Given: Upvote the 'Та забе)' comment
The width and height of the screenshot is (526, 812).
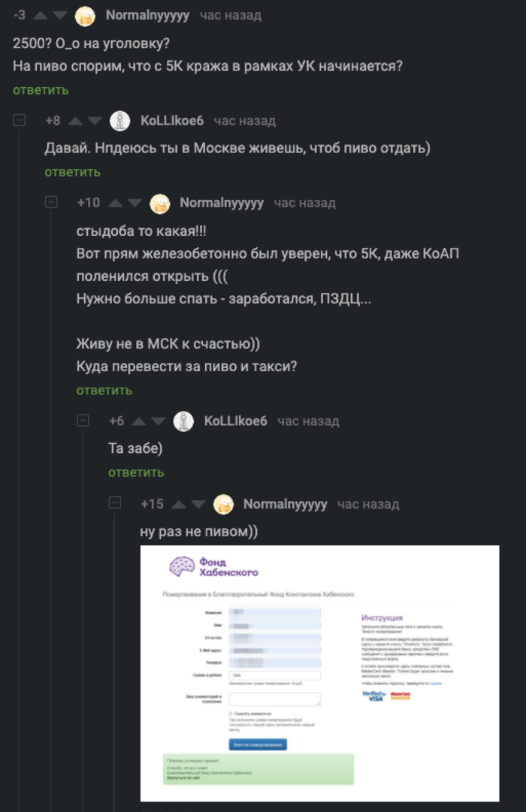Looking at the screenshot, I should 139,421.
